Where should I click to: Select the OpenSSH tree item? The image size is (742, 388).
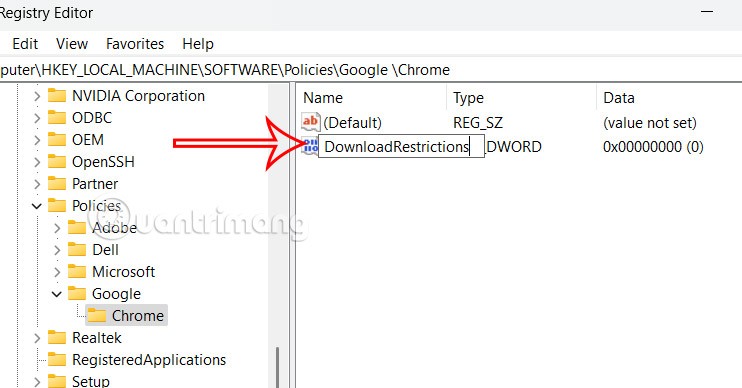point(103,162)
